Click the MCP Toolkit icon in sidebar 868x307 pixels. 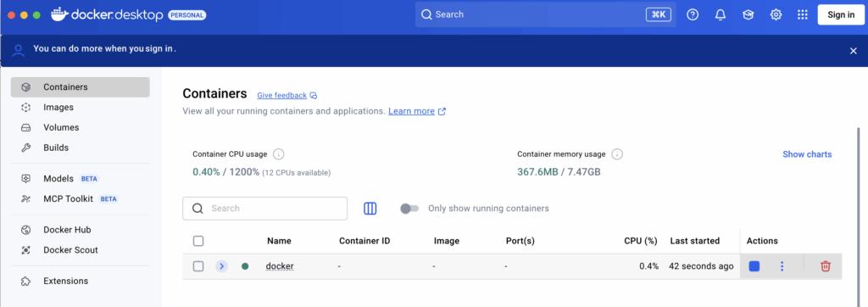(x=25, y=199)
